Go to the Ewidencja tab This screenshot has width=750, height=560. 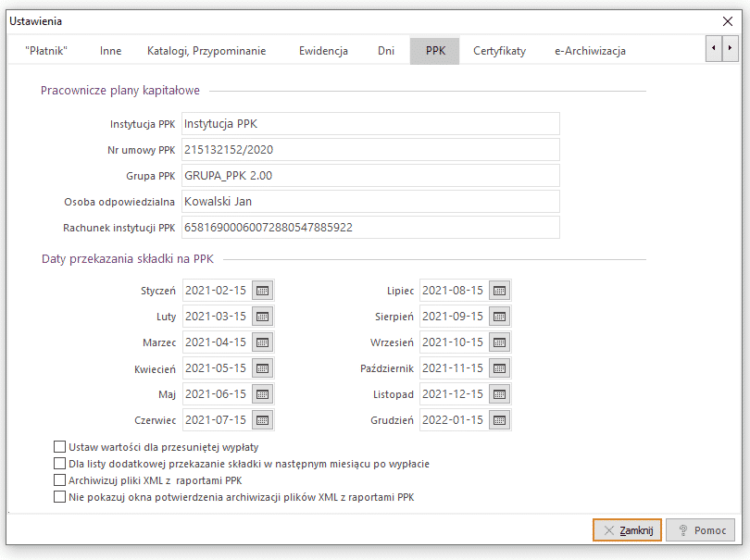[x=323, y=51]
